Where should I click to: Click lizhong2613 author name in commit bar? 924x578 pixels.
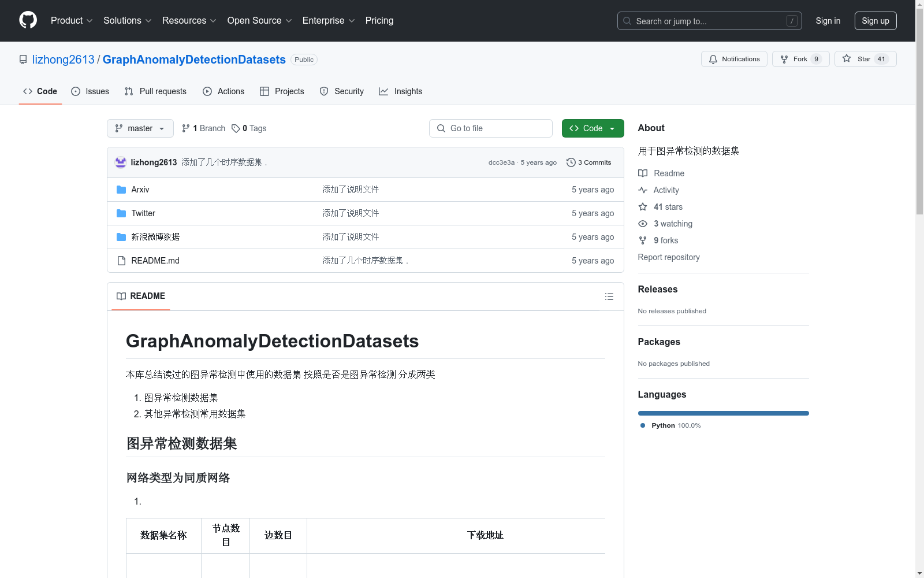[x=154, y=162]
